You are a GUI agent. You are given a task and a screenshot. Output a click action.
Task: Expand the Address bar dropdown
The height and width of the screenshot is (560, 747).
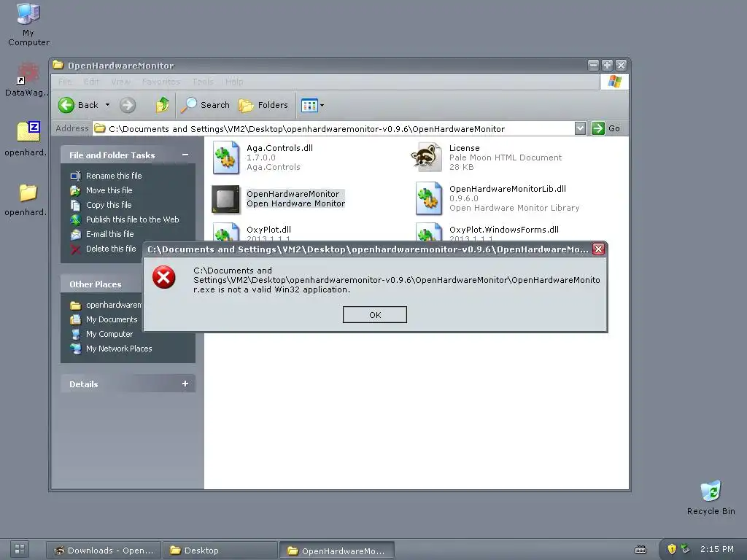580,128
